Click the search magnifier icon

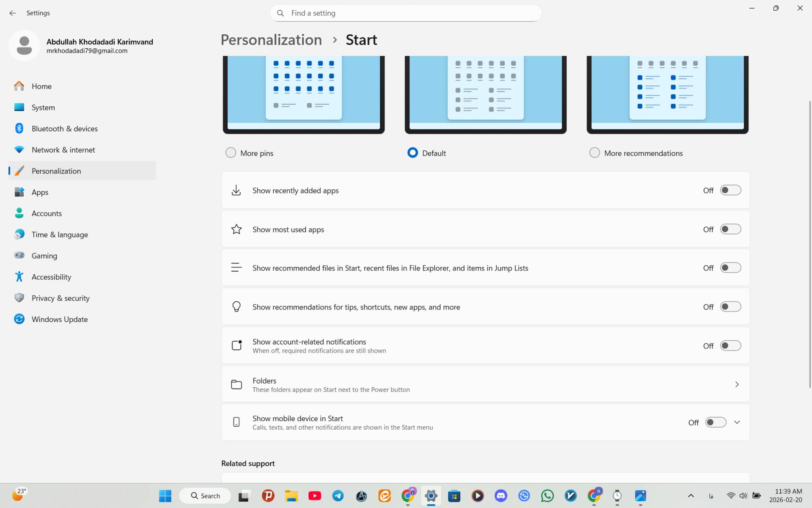280,13
